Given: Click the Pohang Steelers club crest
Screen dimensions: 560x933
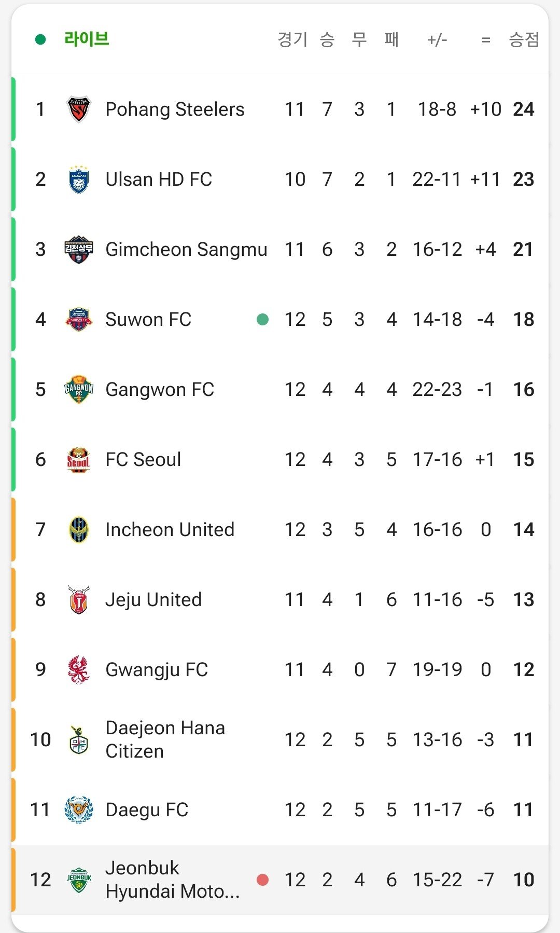Looking at the screenshot, I should coord(79,109).
